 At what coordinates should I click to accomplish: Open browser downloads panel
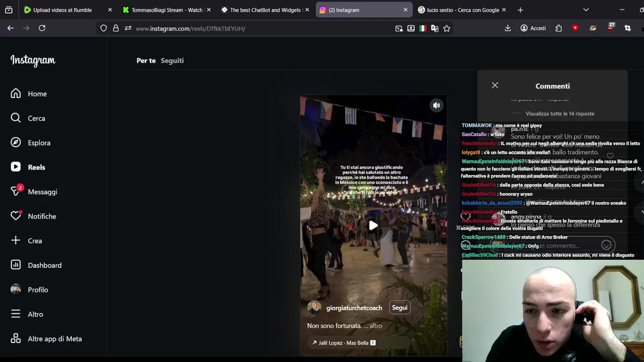(x=508, y=28)
